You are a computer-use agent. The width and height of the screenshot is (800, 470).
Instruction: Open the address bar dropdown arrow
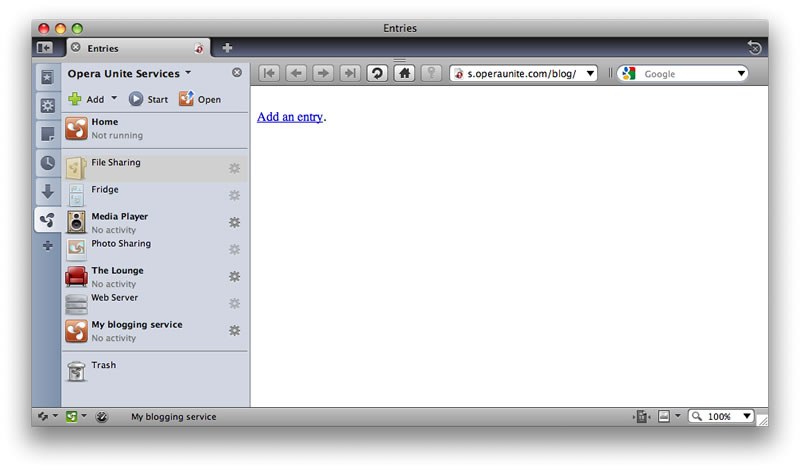[x=590, y=73]
